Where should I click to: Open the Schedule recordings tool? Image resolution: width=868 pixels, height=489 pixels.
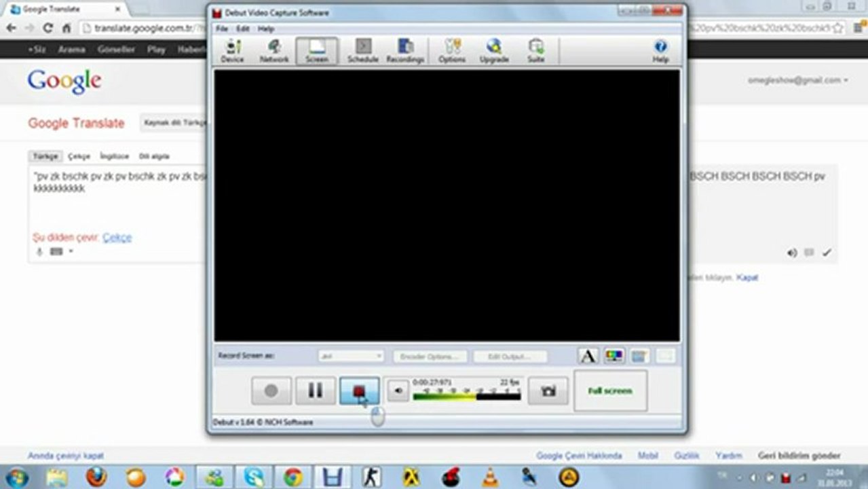pos(363,51)
